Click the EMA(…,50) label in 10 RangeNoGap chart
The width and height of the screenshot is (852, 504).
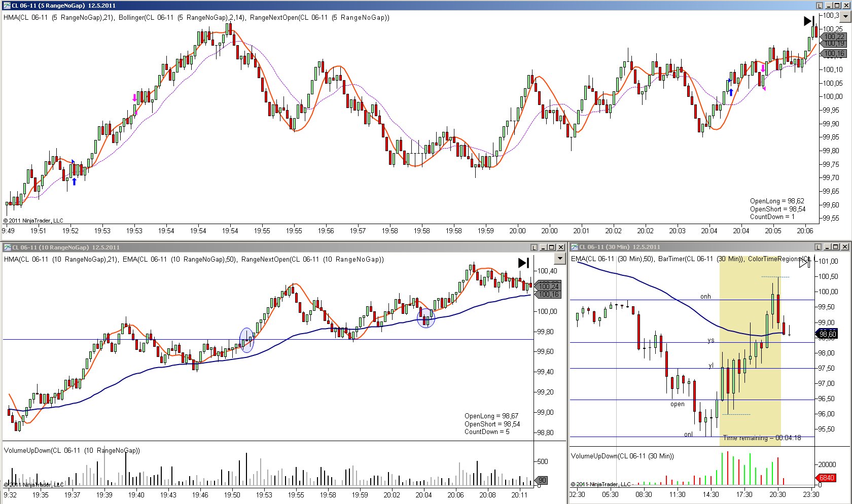[x=180, y=259]
